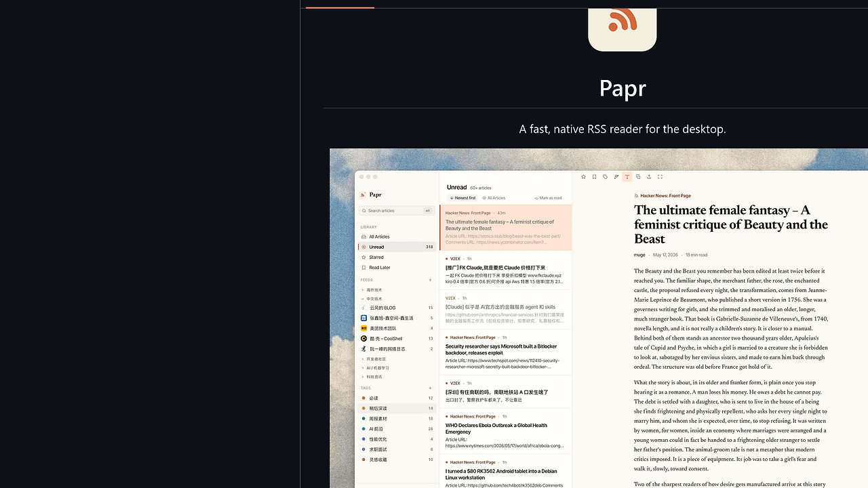Image resolution: width=868 pixels, height=488 pixels.
Task: Click the author name muge
Action: (639, 255)
